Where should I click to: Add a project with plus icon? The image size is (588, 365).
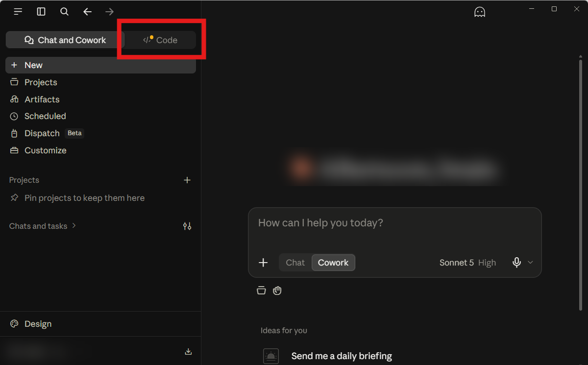[187, 180]
